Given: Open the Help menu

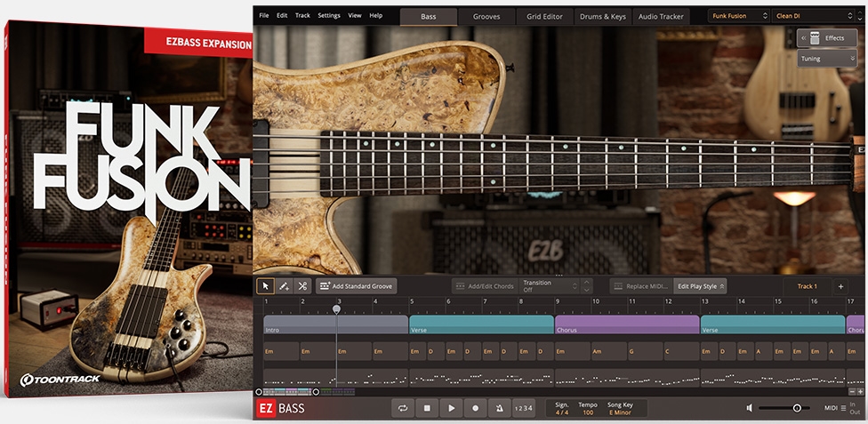Looking at the screenshot, I should point(376,15).
